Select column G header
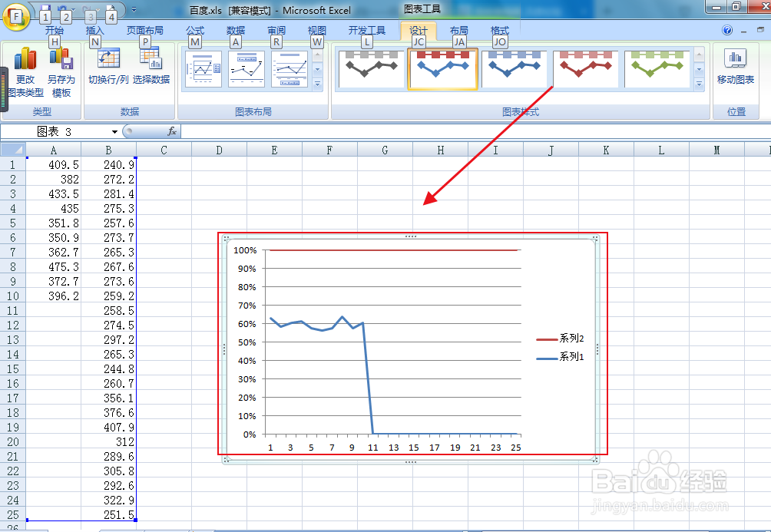The image size is (771, 532). click(385, 150)
